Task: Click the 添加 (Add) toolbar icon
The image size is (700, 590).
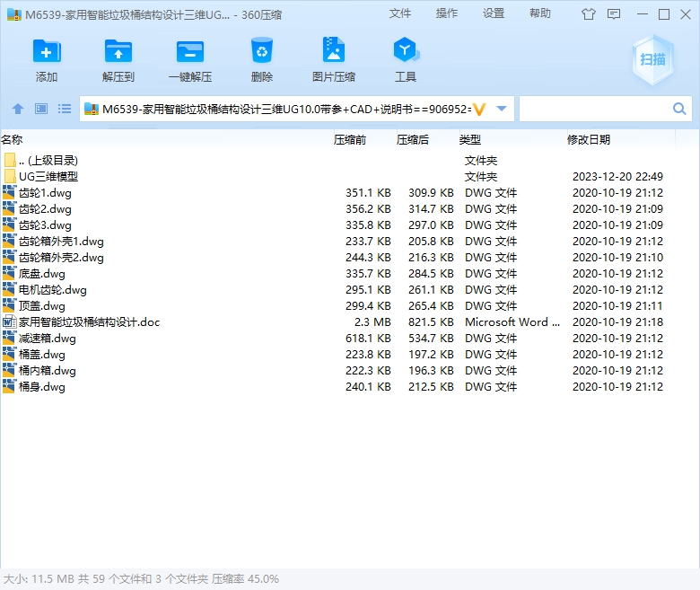Action: 47,51
